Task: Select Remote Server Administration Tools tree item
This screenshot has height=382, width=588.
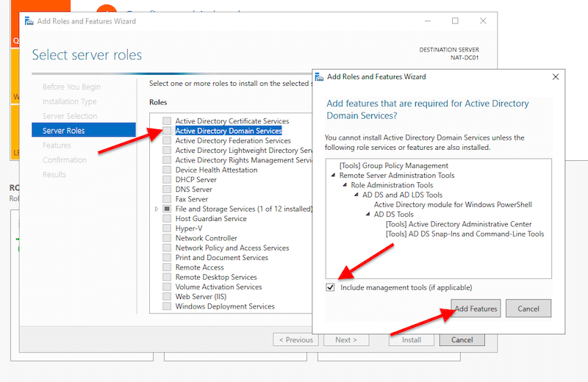Action: [x=397, y=175]
